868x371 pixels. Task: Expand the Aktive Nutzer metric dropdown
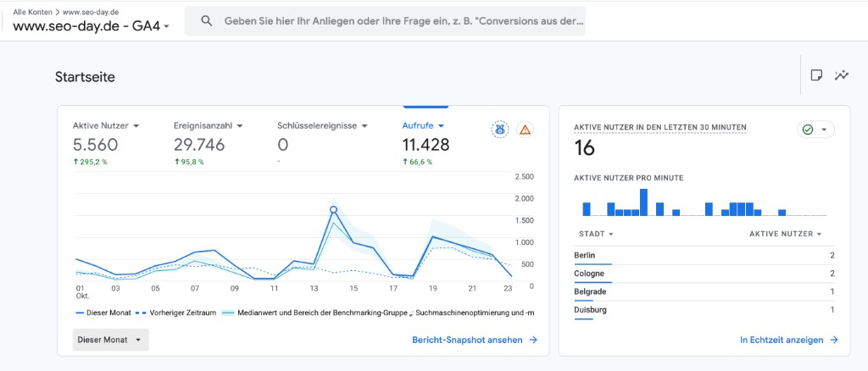click(x=136, y=126)
